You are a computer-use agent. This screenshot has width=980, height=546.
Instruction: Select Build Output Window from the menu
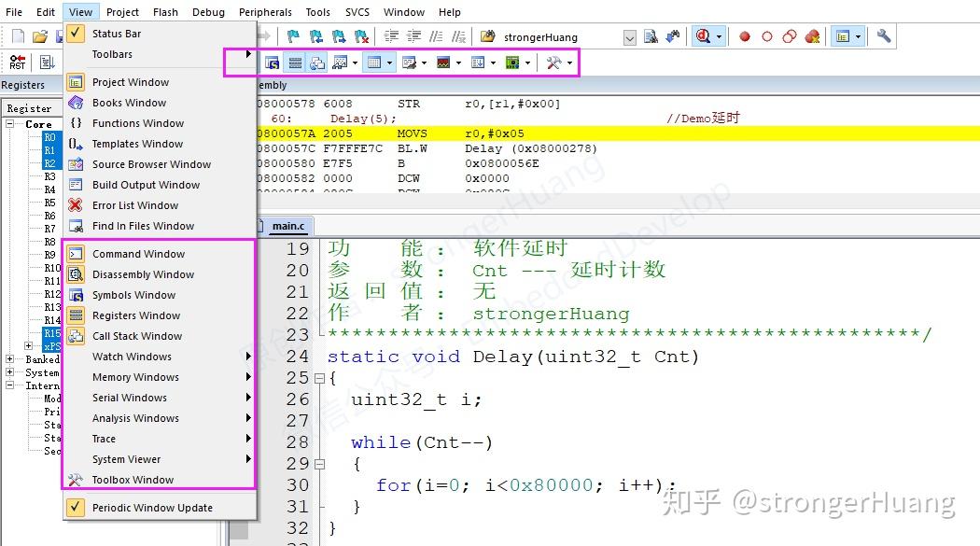147,184
